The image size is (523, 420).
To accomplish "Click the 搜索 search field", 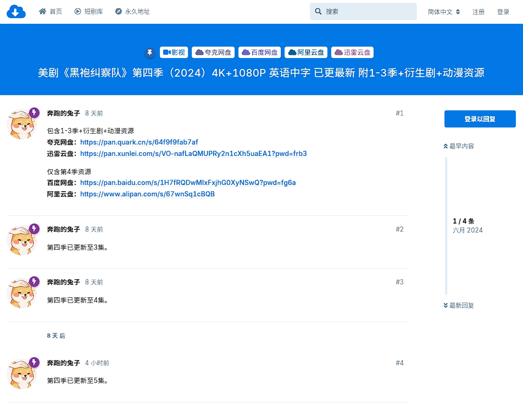I will (x=363, y=11).
